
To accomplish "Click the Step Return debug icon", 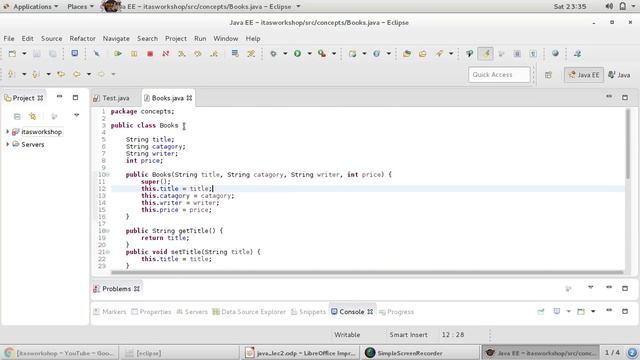I will [214, 53].
